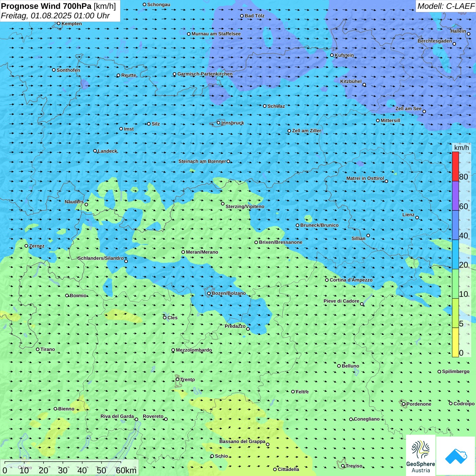476x476 pixels.
Task: Click the Steinach am Brenner label
Action: pos(202,161)
